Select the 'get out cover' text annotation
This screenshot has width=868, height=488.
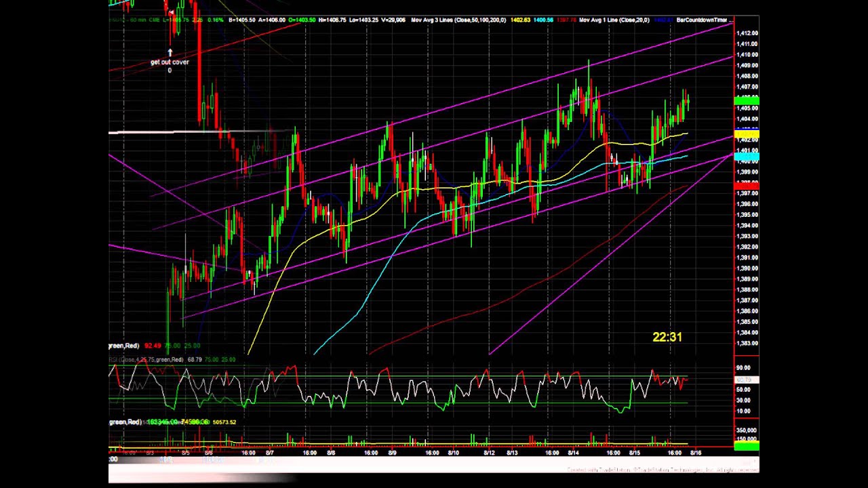[x=170, y=62]
